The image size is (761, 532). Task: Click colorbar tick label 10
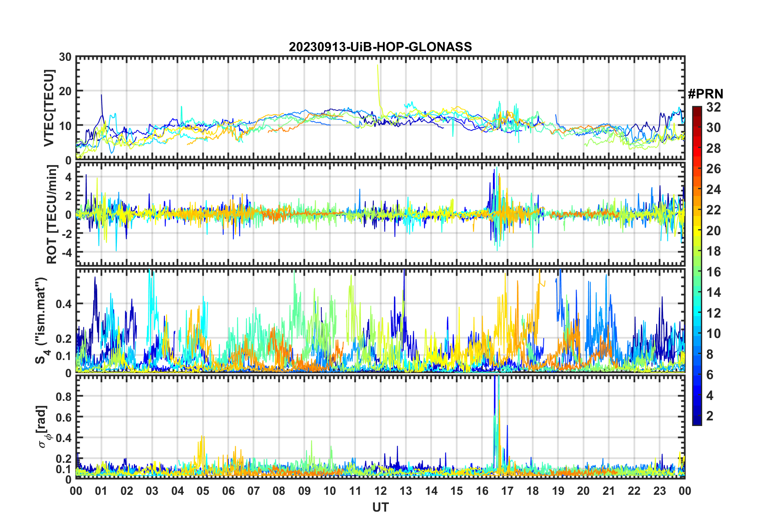(713, 334)
